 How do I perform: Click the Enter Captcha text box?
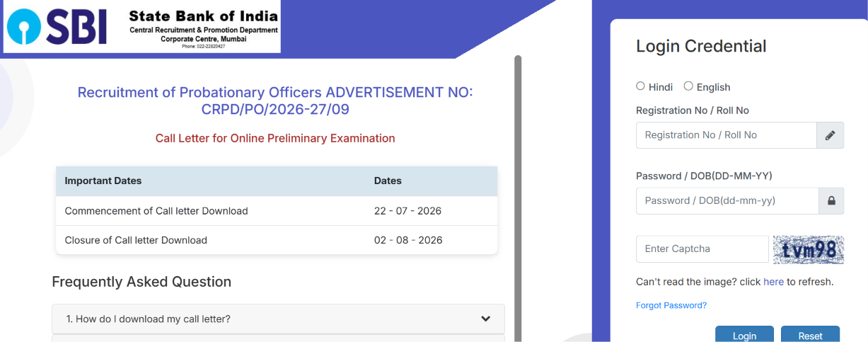pyautogui.click(x=702, y=249)
